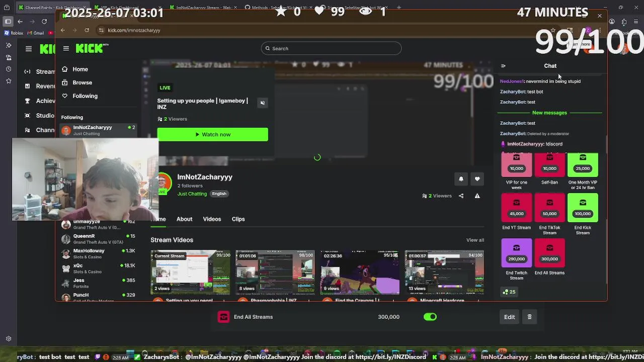644x362 pixels.
Task: Unmute the stream preview
Action: (x=262, y=103)
